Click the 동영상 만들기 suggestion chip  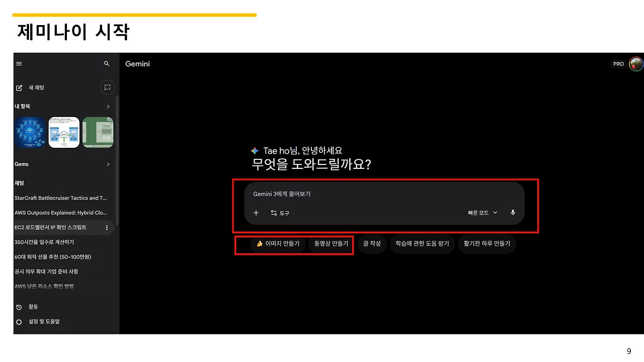click(331, 244)
